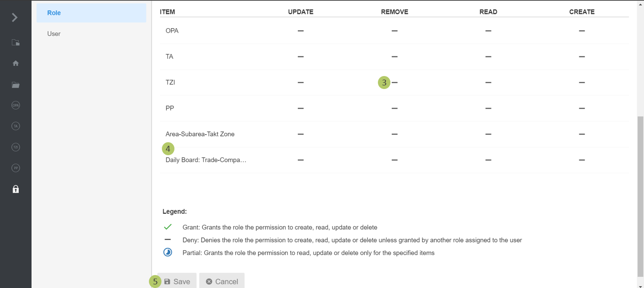The width and height of the screenshot is (644, 288).
Task: Switch to the Role tab
Action: [x=54, y=13]
